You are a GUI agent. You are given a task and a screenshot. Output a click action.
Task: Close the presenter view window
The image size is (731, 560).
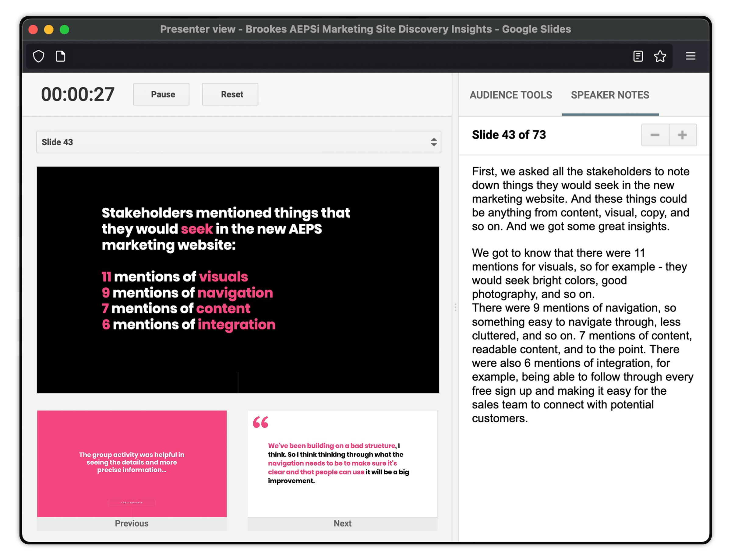click(x=33, y=30)
